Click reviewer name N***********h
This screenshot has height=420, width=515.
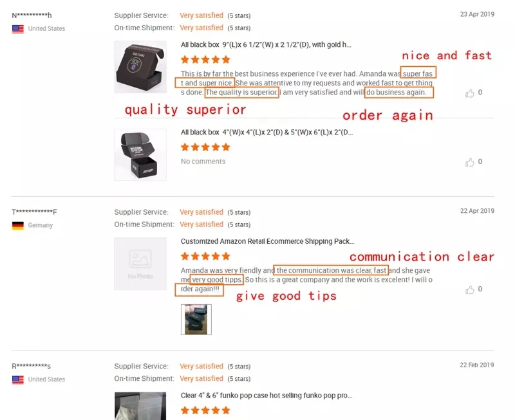[32, 15]
